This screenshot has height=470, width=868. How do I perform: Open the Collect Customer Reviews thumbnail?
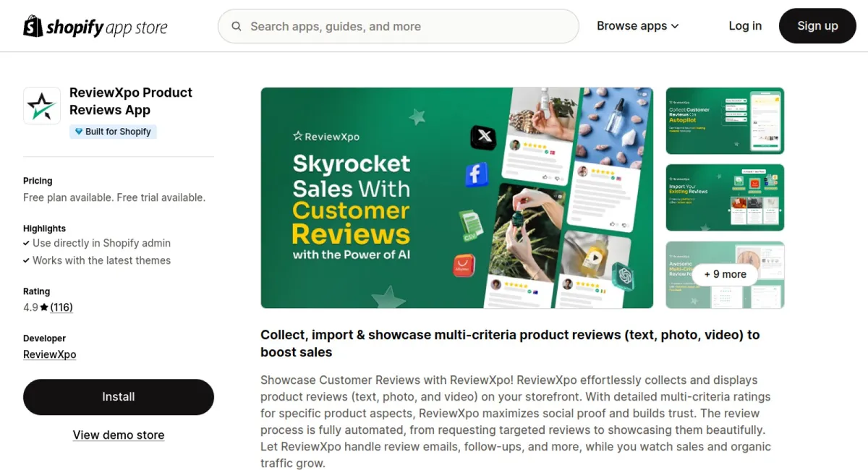[725, 121]
